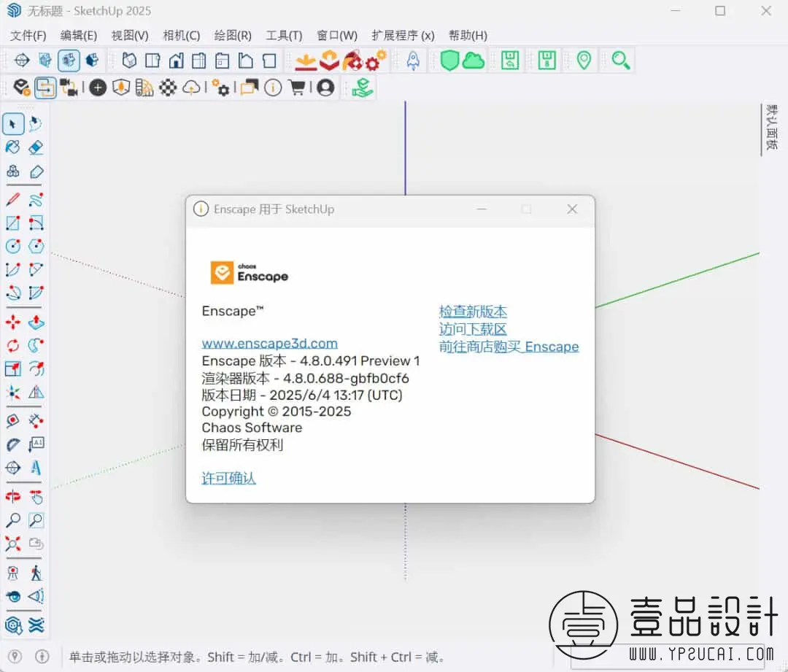Click the Enscape 版本 4.8.0.491 Preview 1 text
The height and width of the screenshot is (672, 788).
click(311, 361)
